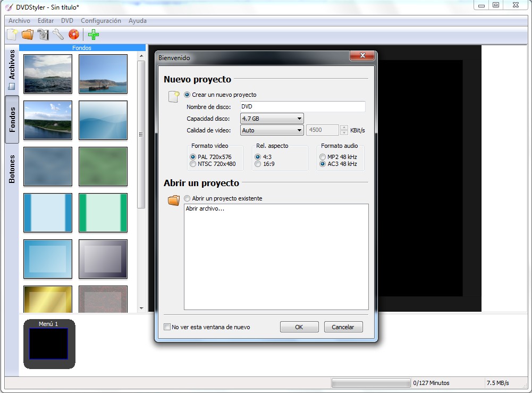Screen dimensions: 532x393
Task: Select the ship on sea background thumbnail
Action: click(x=103, y=73)
